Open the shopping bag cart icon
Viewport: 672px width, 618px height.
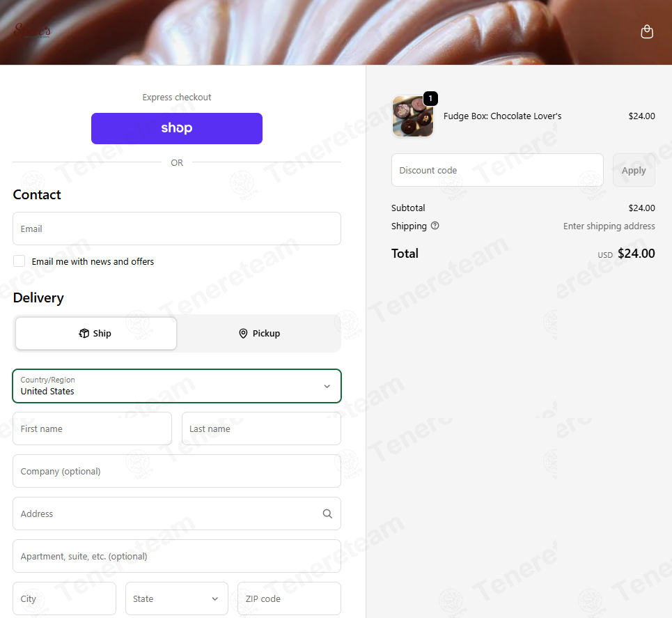647,32
